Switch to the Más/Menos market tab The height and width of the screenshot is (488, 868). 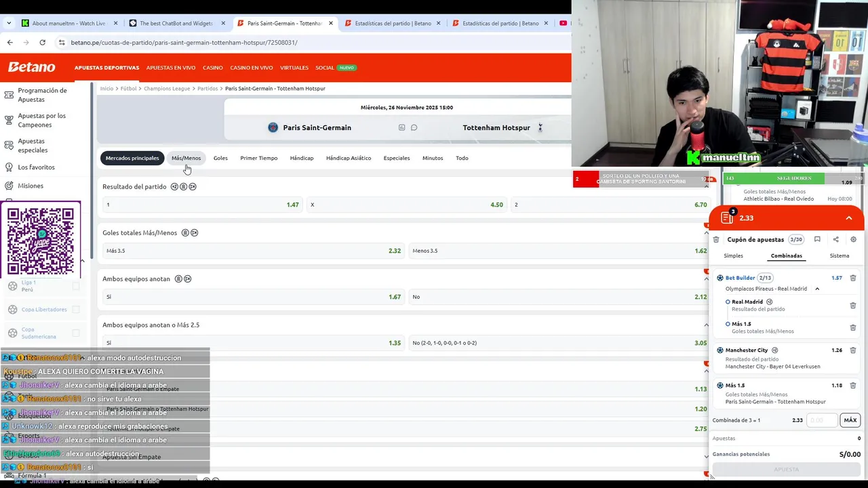click(186, 158)
